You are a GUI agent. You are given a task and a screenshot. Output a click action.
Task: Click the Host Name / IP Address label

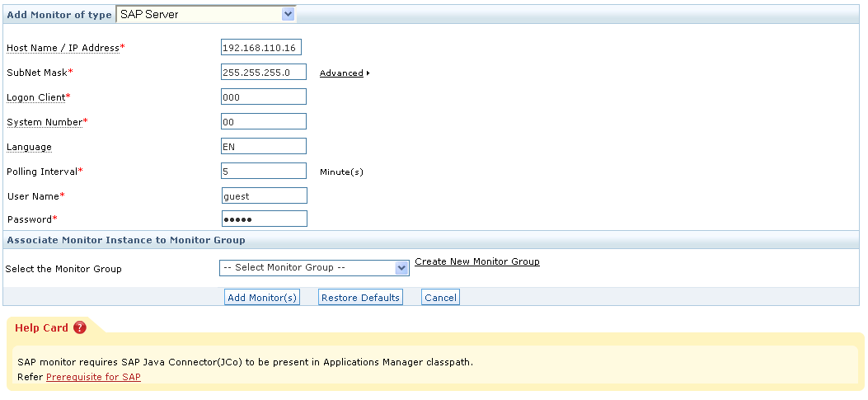point(63,48)
